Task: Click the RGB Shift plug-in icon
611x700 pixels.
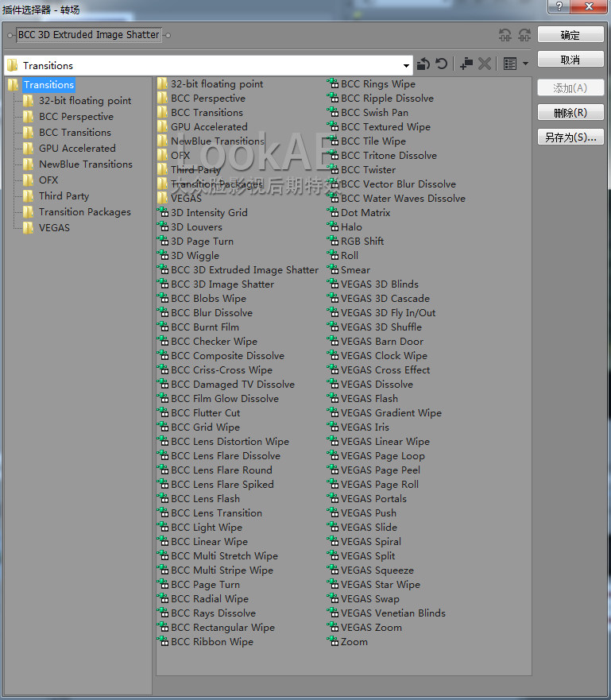Action: (332, 241)
